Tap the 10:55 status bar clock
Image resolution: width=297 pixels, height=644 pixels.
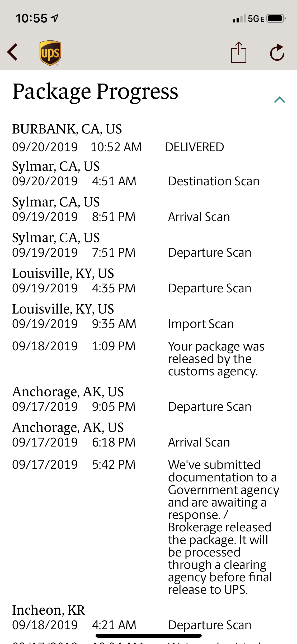pyautogui.click(x=31, y=19)
